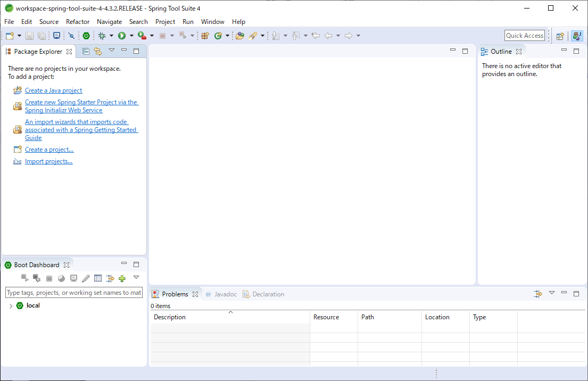This screenshot has height=381, width=588.
Task: Click the Spring Getting Started Guide import link
Action: (x=81, y=130)
